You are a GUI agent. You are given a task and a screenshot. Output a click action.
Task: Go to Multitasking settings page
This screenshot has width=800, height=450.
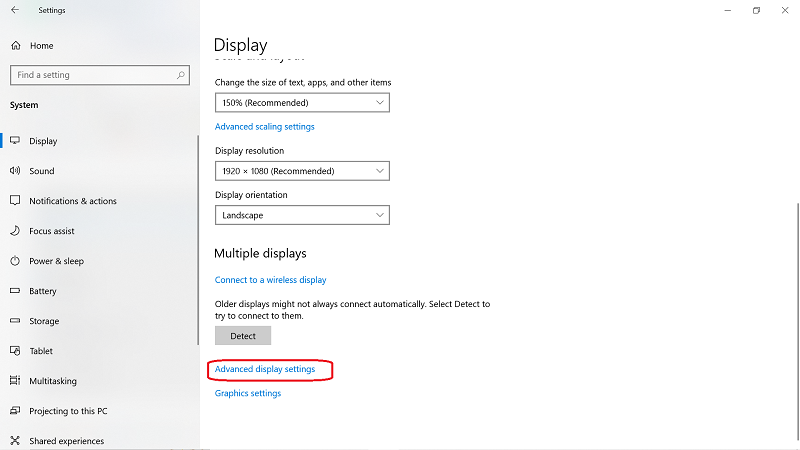pyautogui.click(x=53, y=381)
